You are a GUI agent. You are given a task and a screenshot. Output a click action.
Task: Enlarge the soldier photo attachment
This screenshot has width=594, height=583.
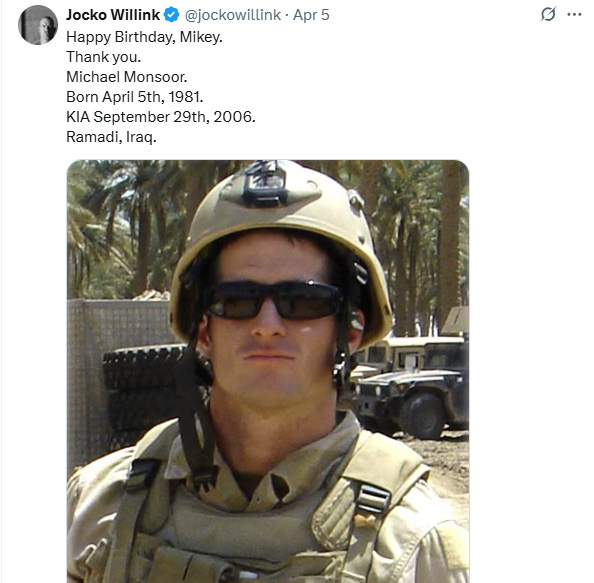click(268, 371)
